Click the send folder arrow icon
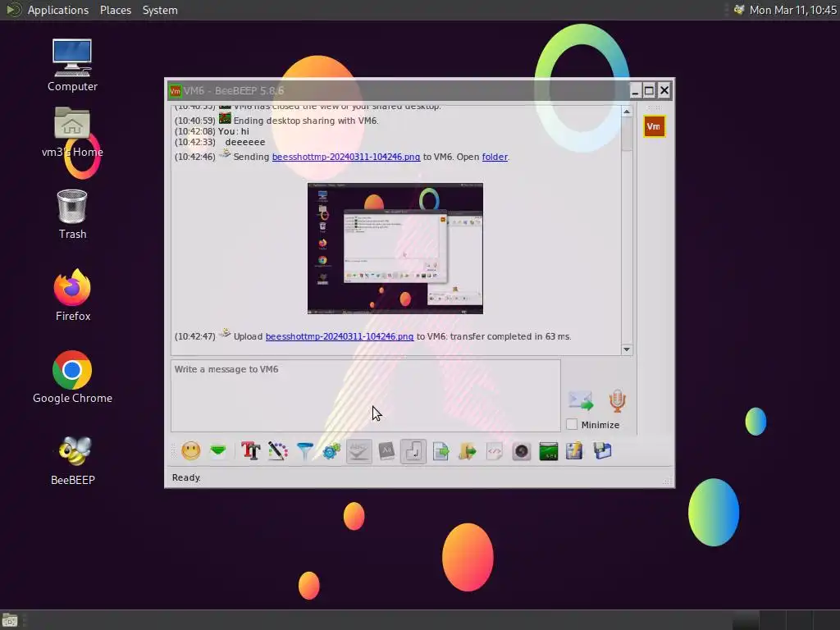 467,451
